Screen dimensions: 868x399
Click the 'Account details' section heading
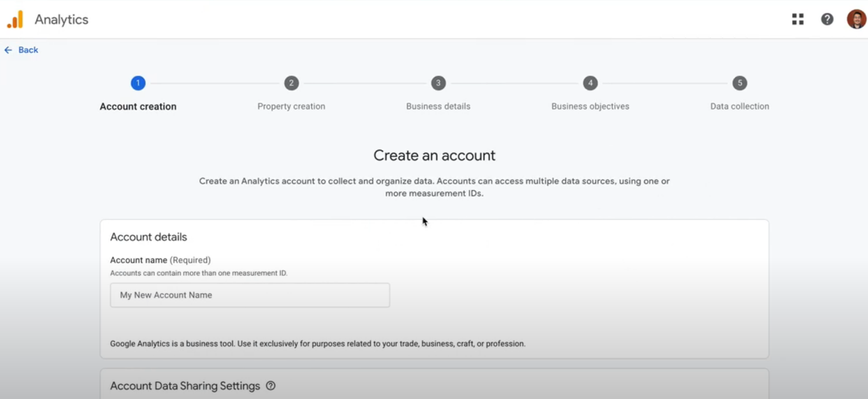(149, 237)
